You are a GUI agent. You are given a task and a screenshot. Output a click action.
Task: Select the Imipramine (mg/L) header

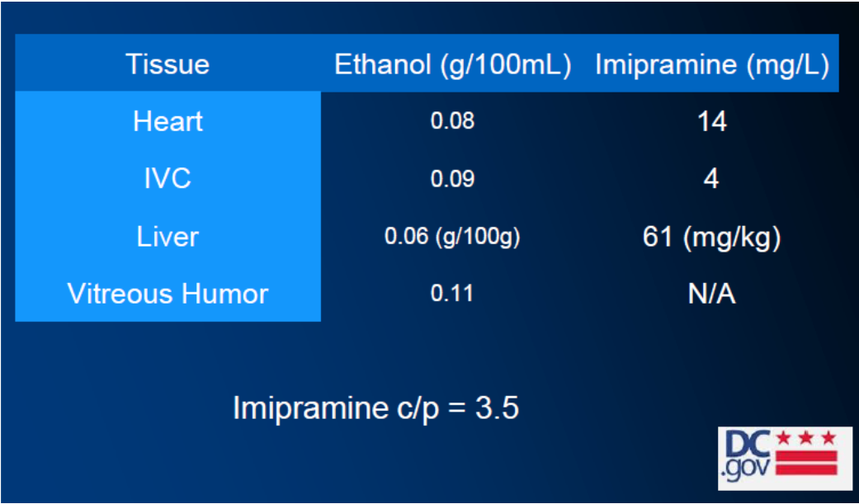tap(712, 64)
